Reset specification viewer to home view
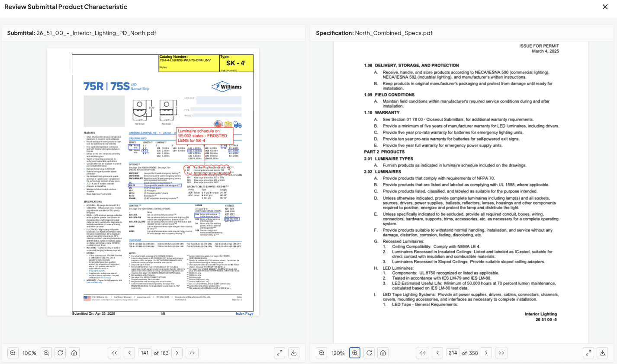The image size is (617, 364). pyautogui.click(x=383, y=353)
